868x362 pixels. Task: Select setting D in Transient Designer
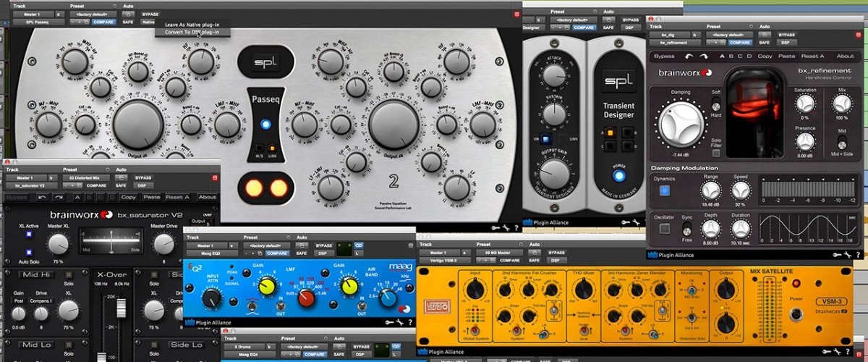[628, 145]
